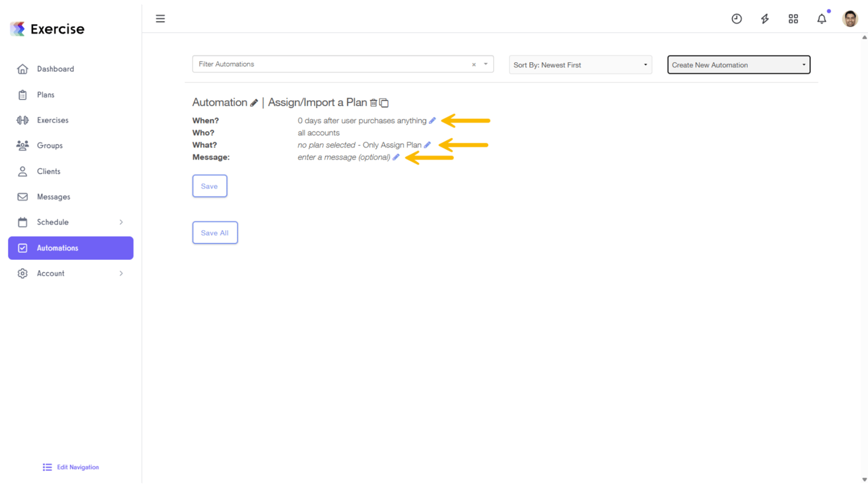This screenshot has width=868, height=488.
Task: Expand the Schedule sidebar section
Action: coord(70,222)
